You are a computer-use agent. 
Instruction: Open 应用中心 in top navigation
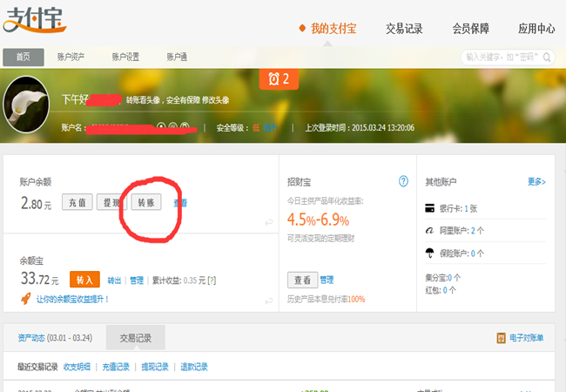click(x=536, y=29)
